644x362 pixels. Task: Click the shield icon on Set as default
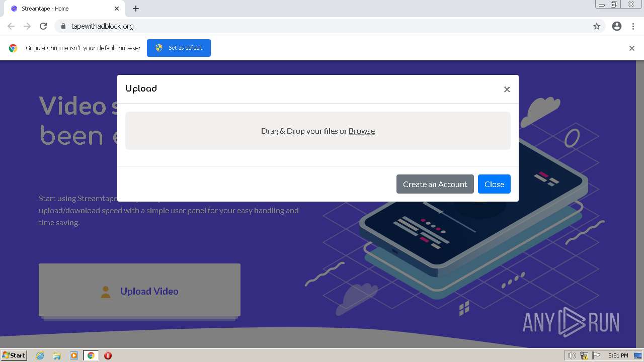pyautogui.click(x=159, y=48)
